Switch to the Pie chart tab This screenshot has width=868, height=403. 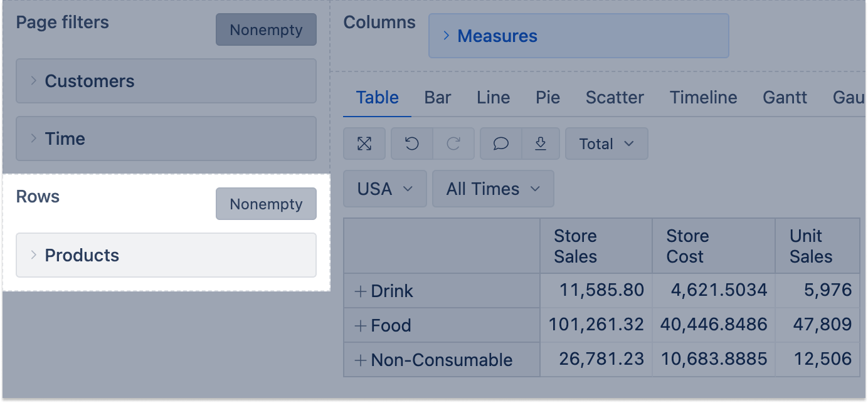tap(548, 98)
